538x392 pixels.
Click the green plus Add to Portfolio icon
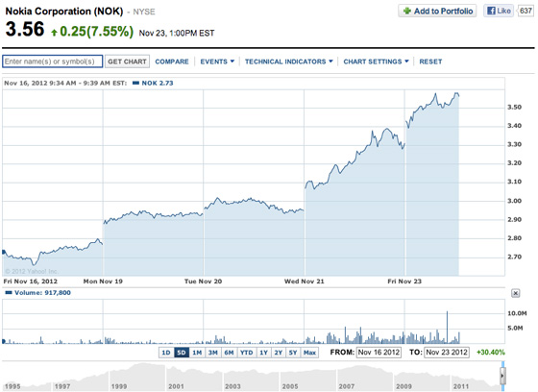pos(407,11)
